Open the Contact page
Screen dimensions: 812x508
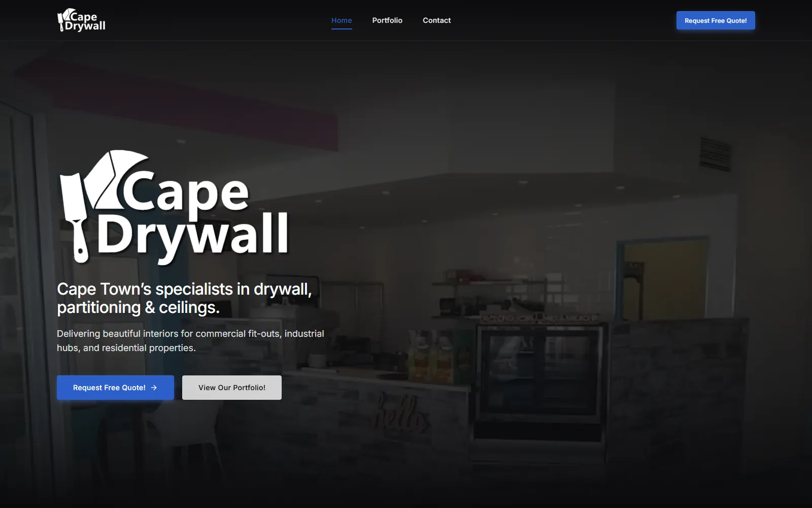point(436,20)
